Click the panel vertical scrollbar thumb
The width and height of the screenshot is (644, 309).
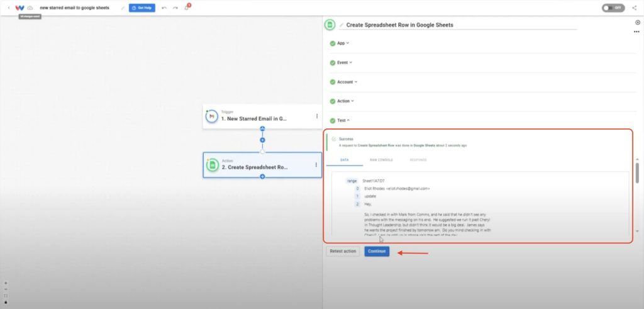click(637, 172)
